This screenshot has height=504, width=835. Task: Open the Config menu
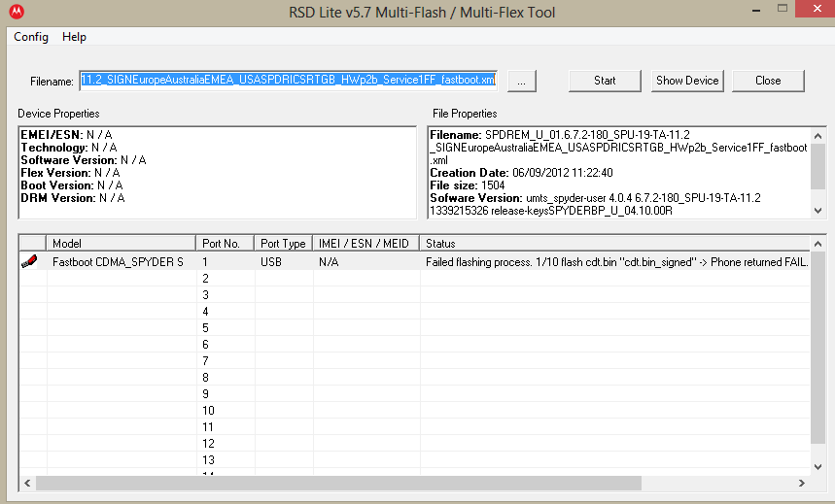(31, 37)
